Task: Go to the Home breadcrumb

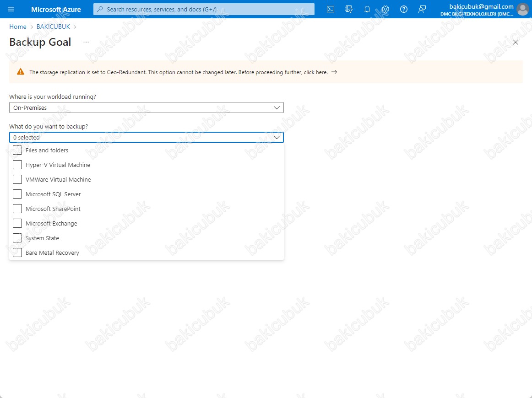Action: pos(18,27)
